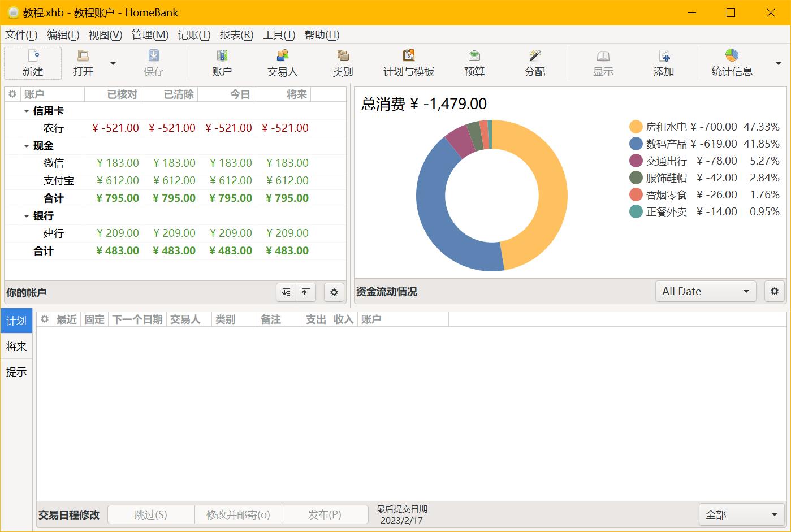Open the Payees (交易人) toolbar icon

pyautogui.click(x=282, y=57)
